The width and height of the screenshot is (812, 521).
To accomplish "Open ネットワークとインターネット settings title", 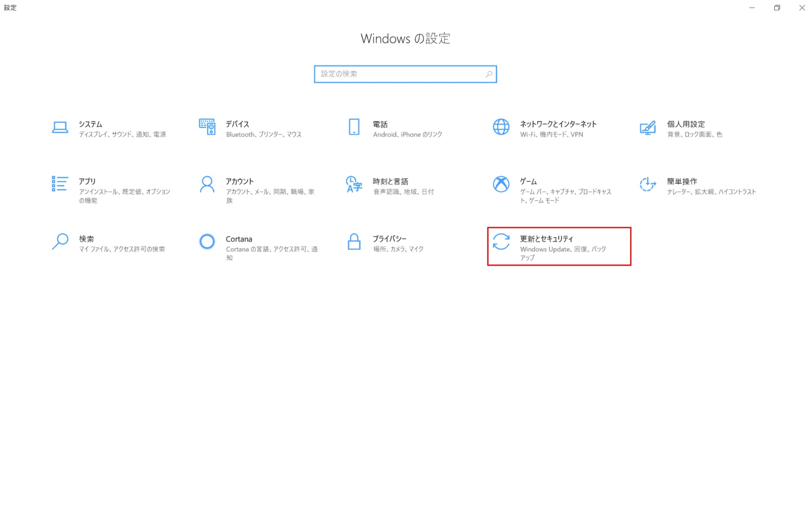I will coord(558,124).
